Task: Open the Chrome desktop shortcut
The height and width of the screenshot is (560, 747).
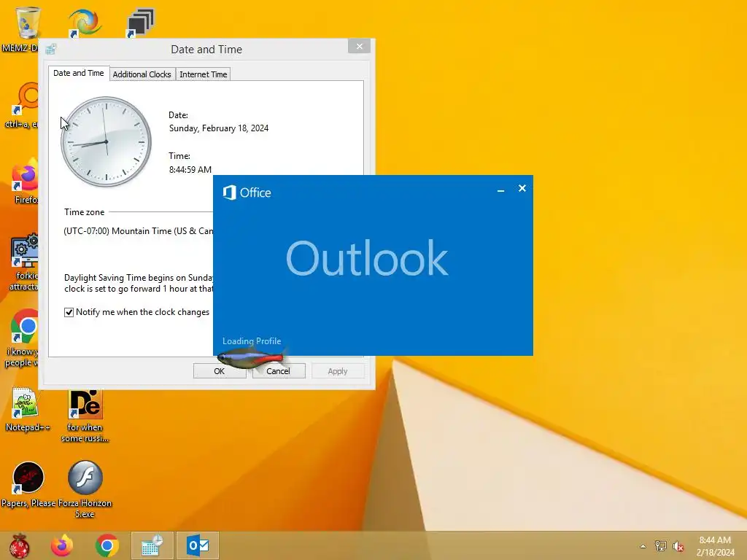Action: pyautogui.click(x=25, y=327)
